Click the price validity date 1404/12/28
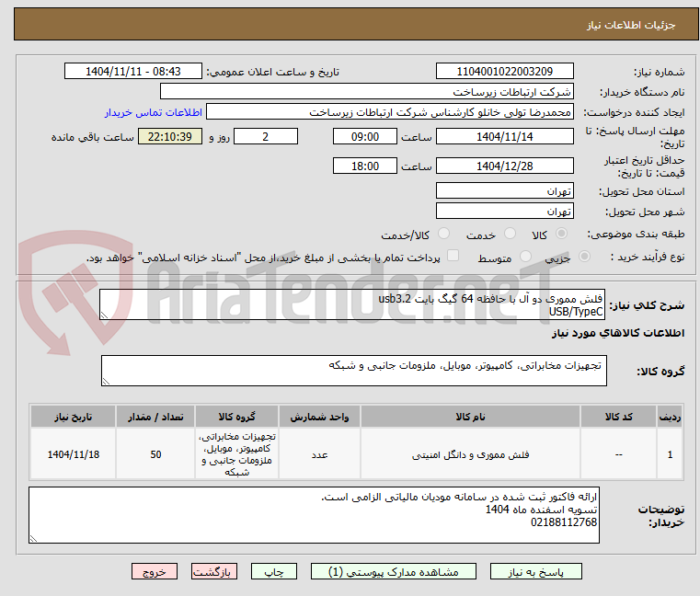Screen dimensions: 700x596 pos(504,166)
